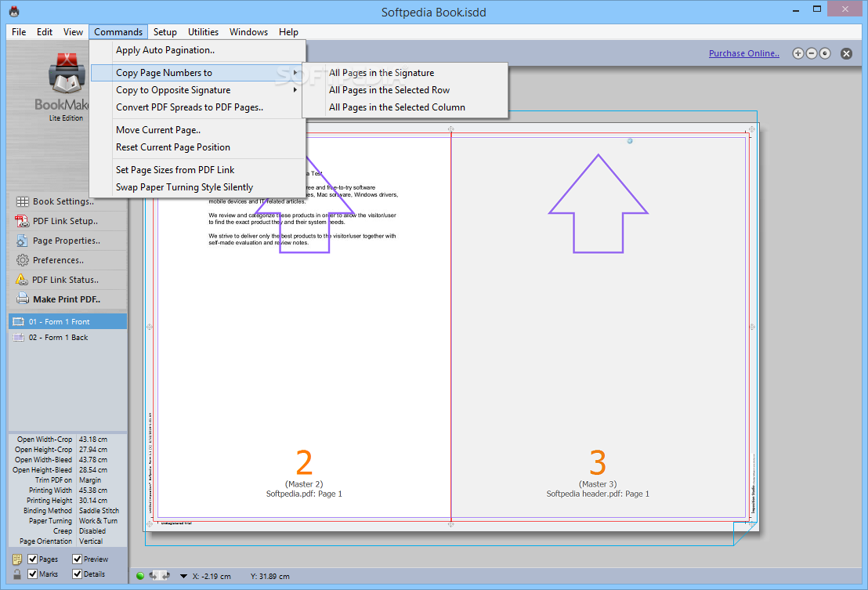The height and width of the screenshot is (590, 868).
Task: Click the 02 - Form 1 Back sheet icon
Action: (18, 337)
